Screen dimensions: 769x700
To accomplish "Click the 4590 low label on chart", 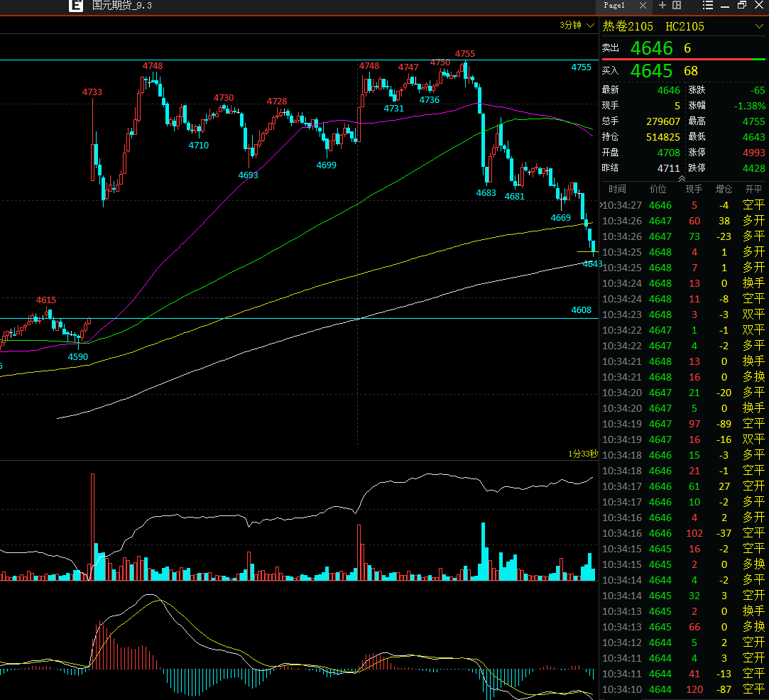I will tap(78, 357).
